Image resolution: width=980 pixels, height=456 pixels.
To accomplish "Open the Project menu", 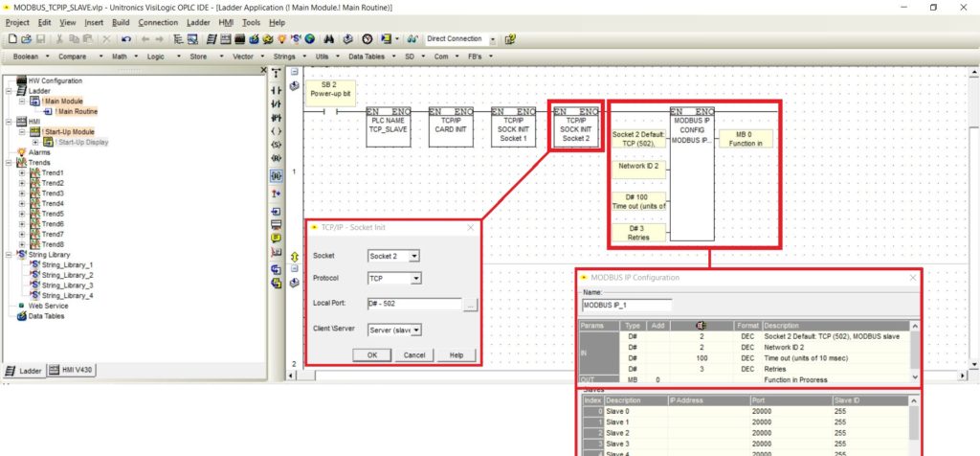I will click(x=17, y=23).
